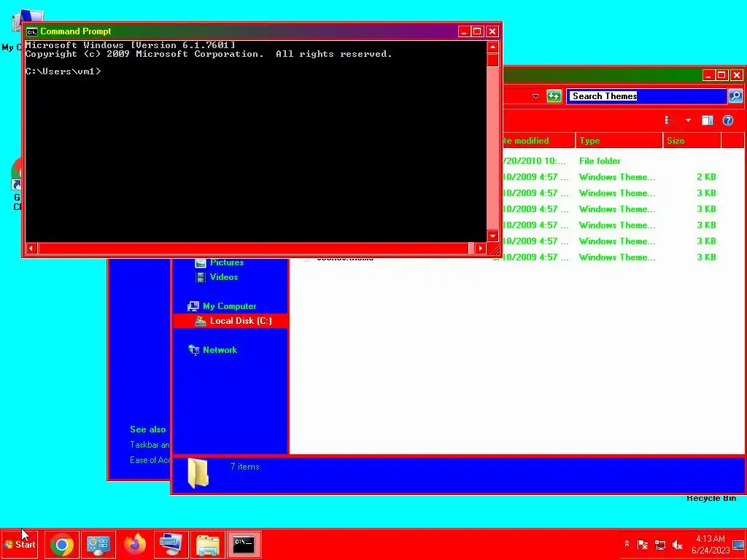Select the Recycle Bin desktop label

[711, 499]
